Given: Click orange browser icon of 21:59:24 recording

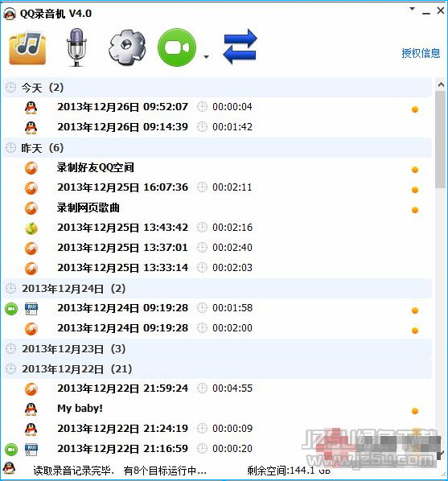Looking at the screenshot, I should click(31, 389).
